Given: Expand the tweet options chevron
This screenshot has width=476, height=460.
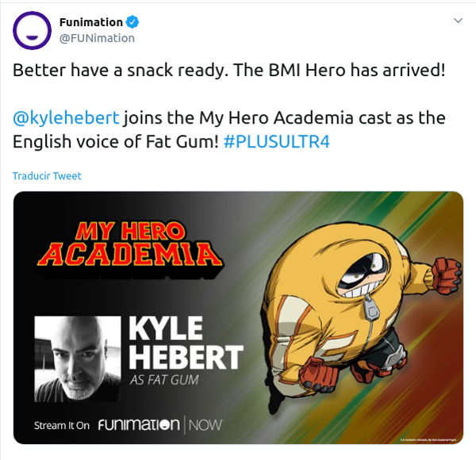Looking at the screenshot, I should click(x=458, y=21).
